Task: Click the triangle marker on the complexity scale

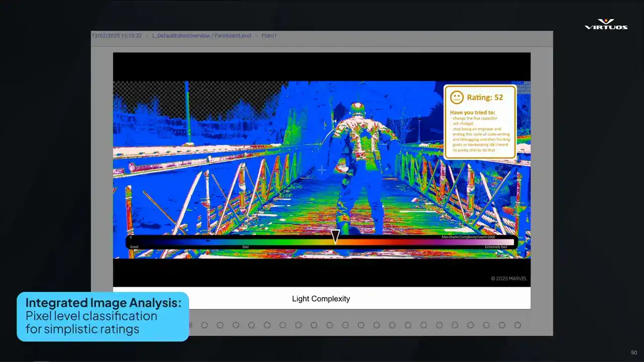Action: coord(335,237)
